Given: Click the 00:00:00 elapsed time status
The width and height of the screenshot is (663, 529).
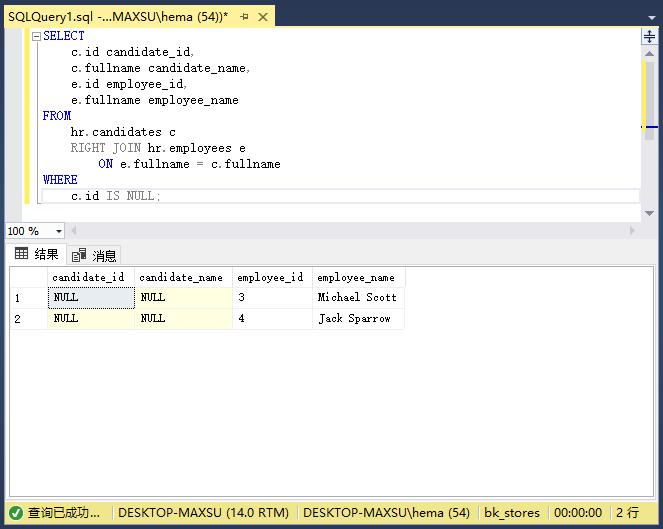Looking at the screenshot, I should click(x=578, y=513).
